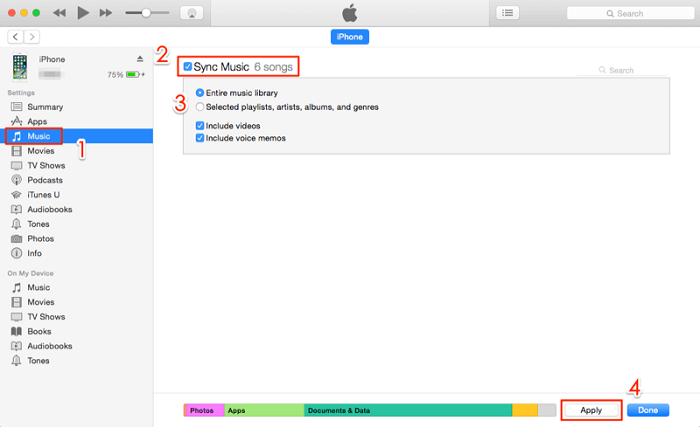Select the Entire music library option

point(201,92)
